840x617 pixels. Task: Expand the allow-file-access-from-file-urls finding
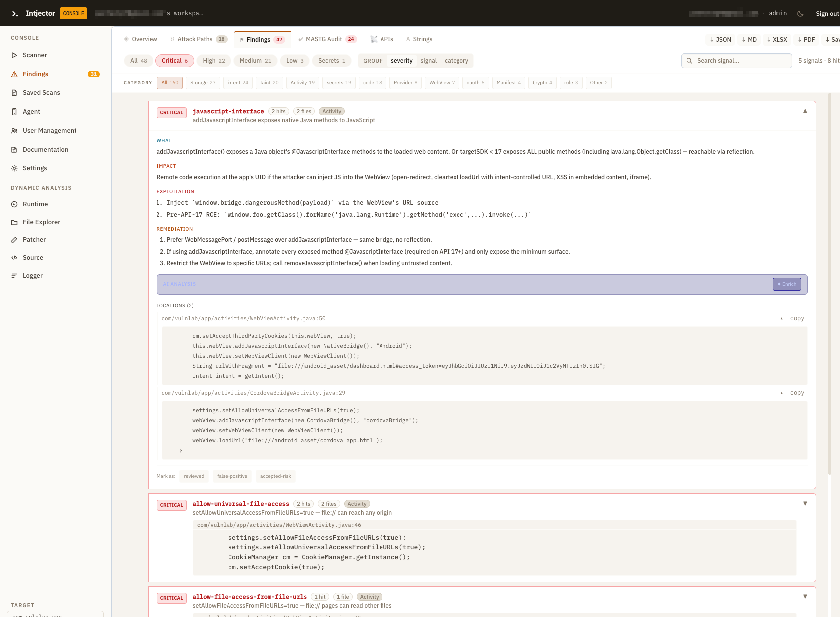point(805,597)
